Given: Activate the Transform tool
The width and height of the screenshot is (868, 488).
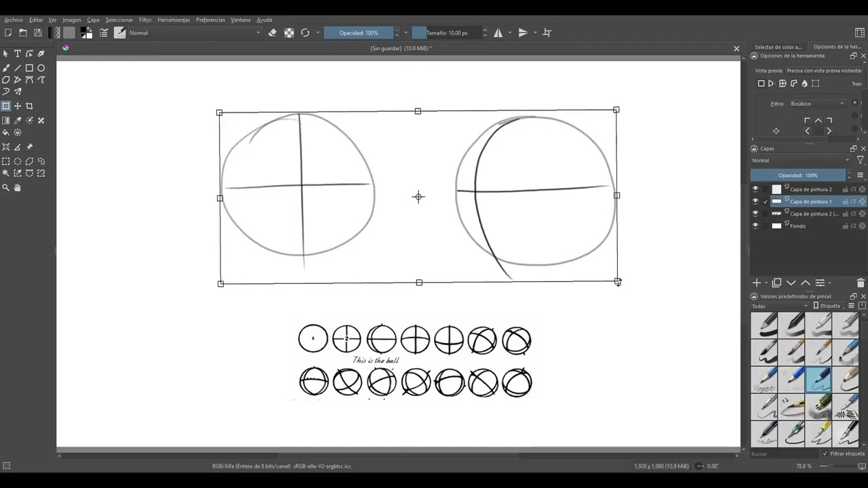Looking at the screenshot, I should 6,106.
